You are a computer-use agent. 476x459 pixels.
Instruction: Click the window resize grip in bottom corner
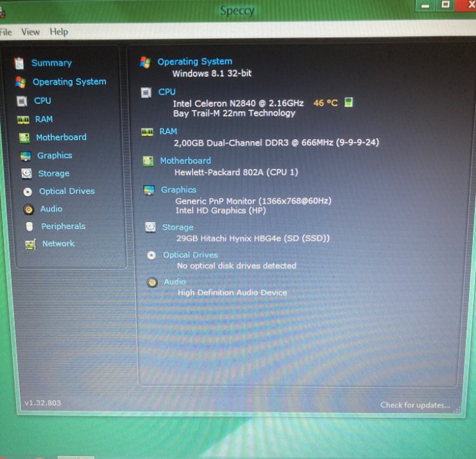(457, 410)
